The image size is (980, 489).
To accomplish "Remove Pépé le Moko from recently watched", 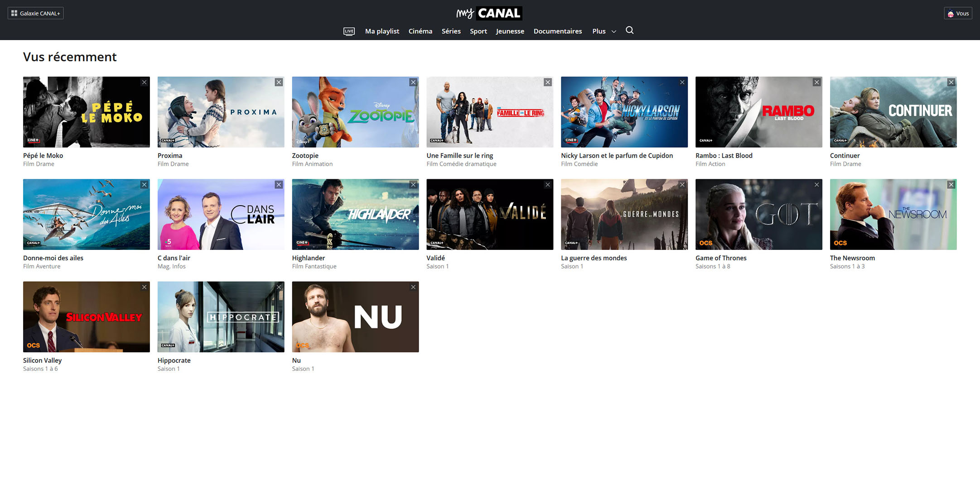I will pos(144,82).
